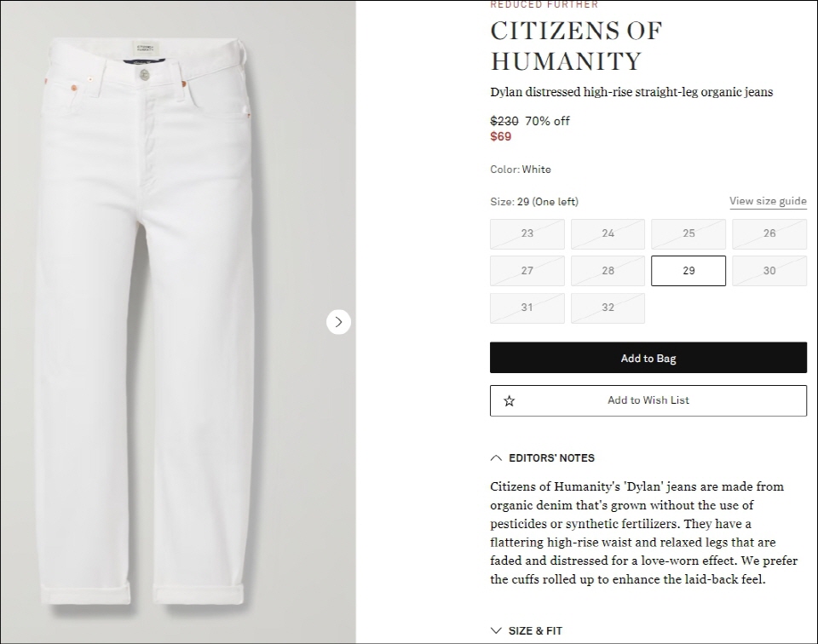Screen dimensions: 818x644
Task: Choose size 31 option
Action: [x=527, y=308]
